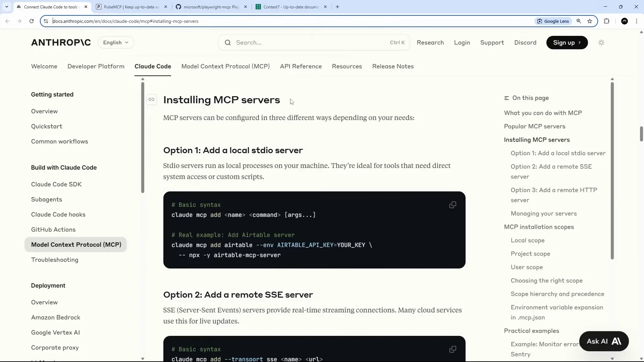Jump to MCP installation scopes section

point(539,227)
